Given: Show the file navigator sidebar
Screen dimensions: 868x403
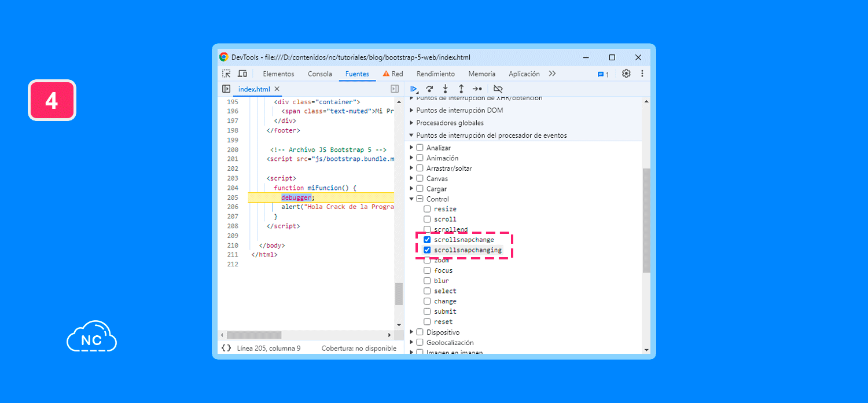Looking at the screenshot, I should [x=226, y=89].
